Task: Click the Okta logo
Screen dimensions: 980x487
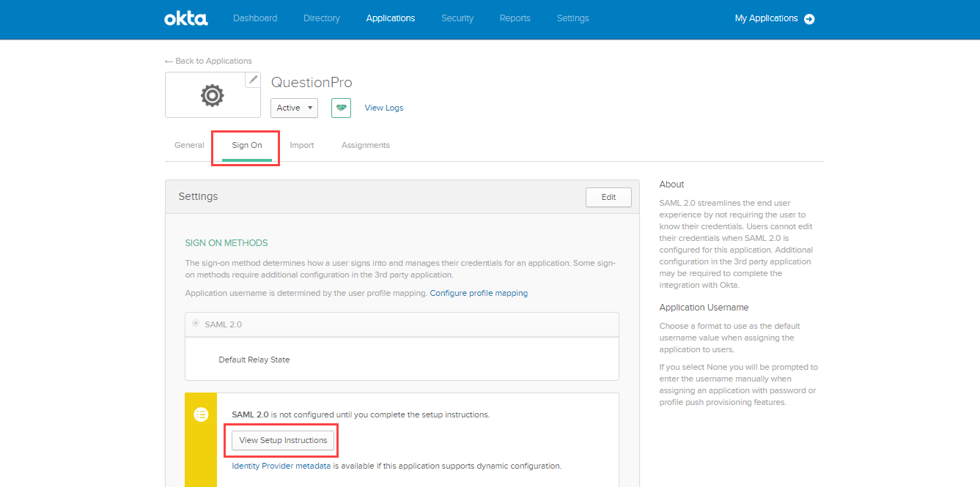Action: (x=185, y=18)
